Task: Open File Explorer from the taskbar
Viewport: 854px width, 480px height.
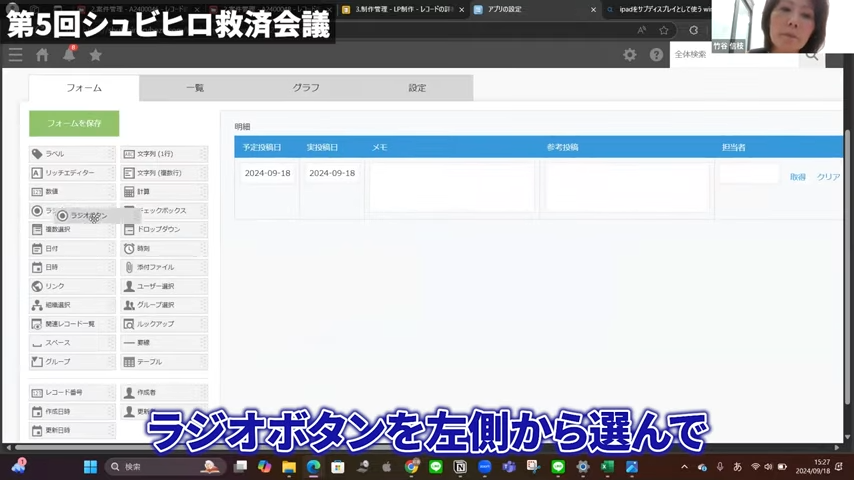Action: [289, 467]
